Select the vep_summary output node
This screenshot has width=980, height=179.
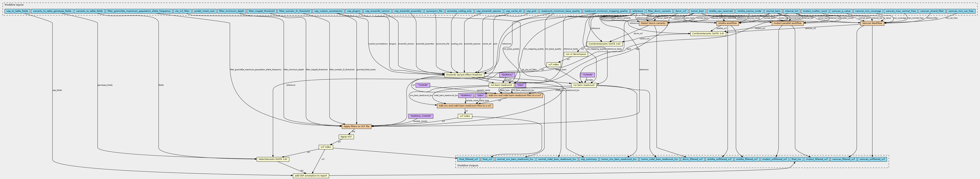[x=589, y=159]
